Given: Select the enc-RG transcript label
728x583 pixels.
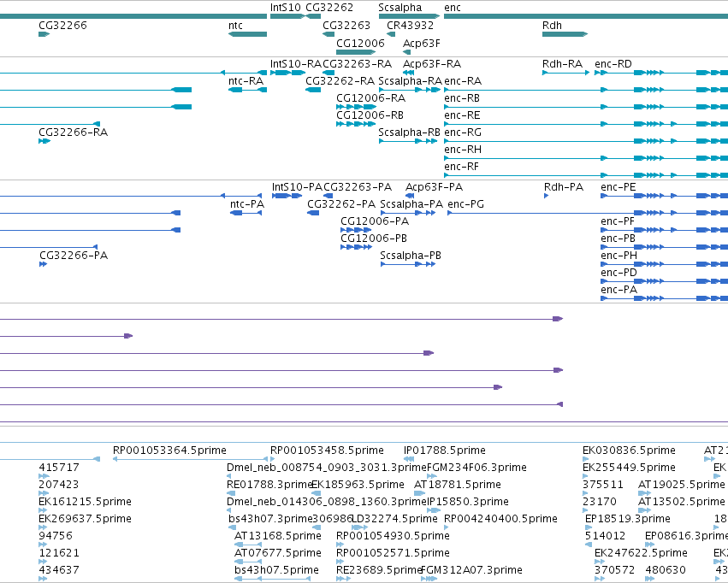Looking at the screenshot, I should pyautogui.click(x=463, y=132).
